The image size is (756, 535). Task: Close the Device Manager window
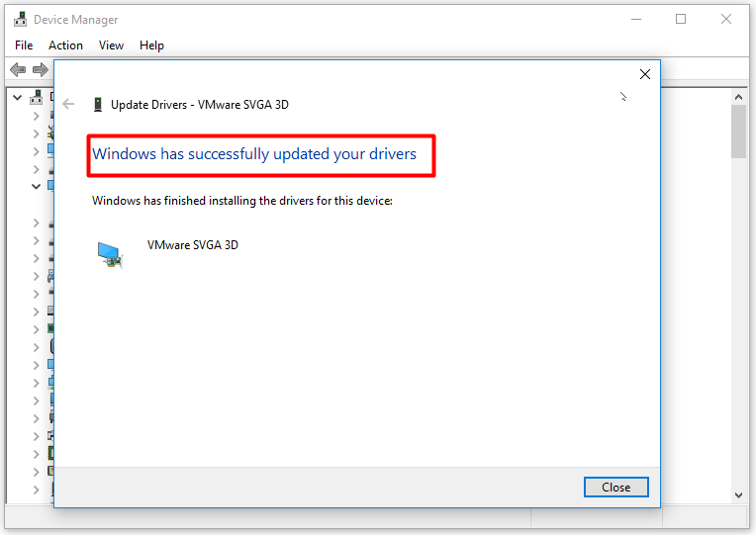pyautogui.click(x=726, y=19)
